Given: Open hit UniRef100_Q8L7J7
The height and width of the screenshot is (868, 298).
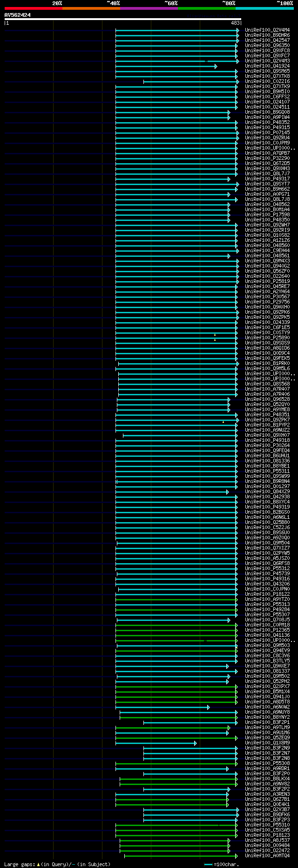Looking at the screenshot, I should coord(267,174).
